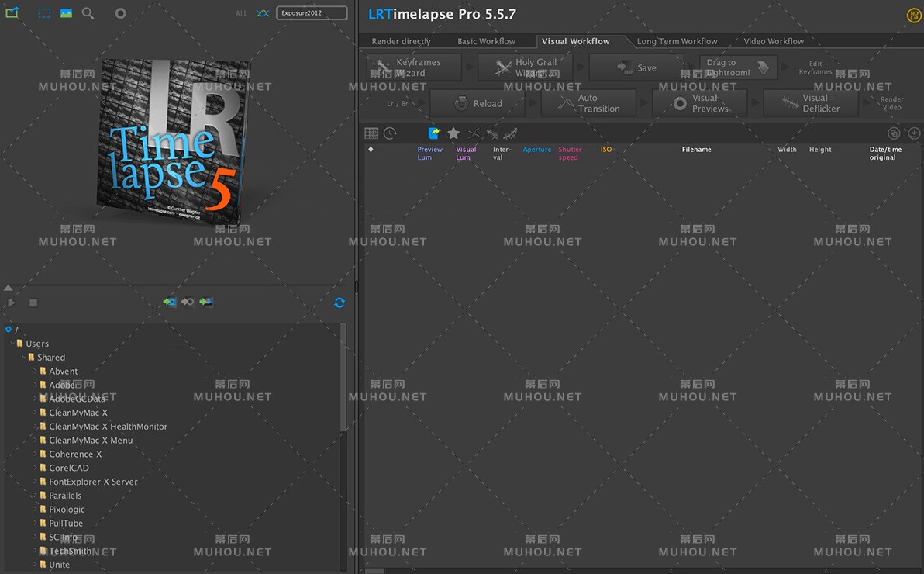Collapse the Users folder
Image resolution: width=924 pixels, height=574 pixels.
click(12, 344)
